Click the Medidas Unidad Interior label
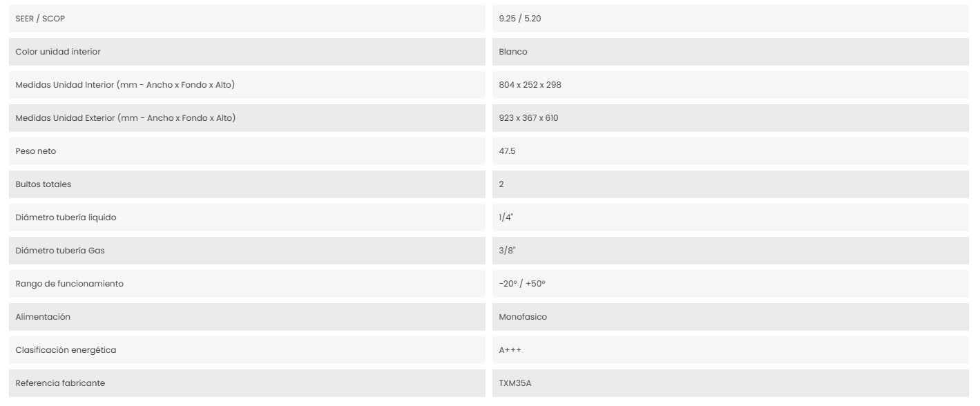980x406 pixels. coord(125,85)
